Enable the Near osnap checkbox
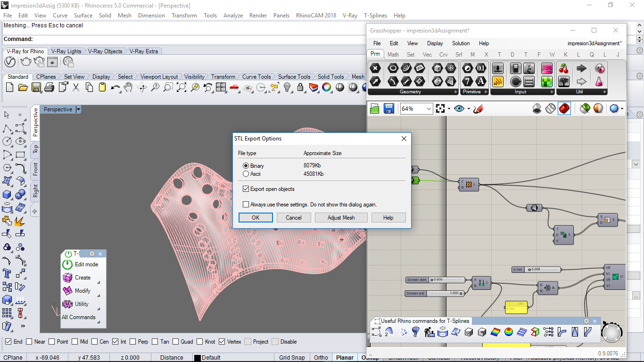The image size is (644, 362). pos(29,342)
